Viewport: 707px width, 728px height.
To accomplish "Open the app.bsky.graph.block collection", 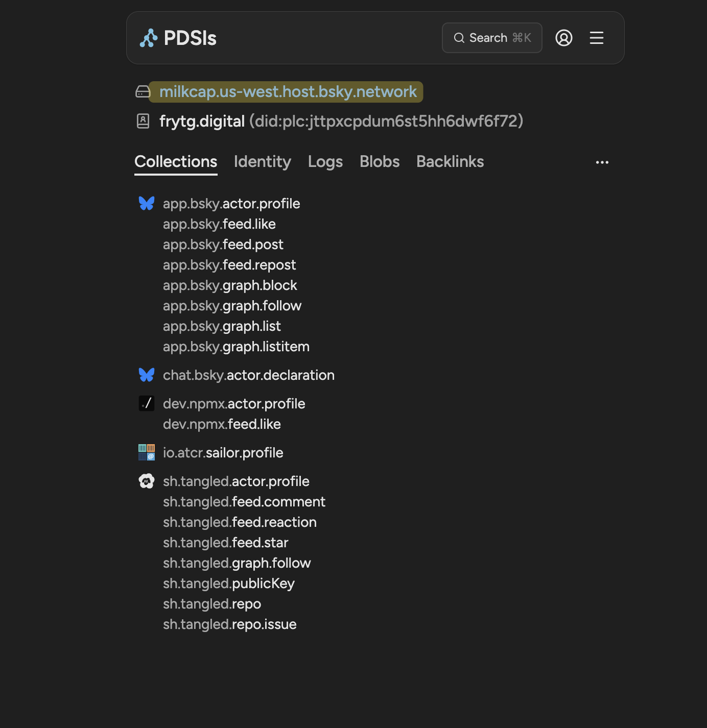I will pyautogui.click(x=230, y=285).
